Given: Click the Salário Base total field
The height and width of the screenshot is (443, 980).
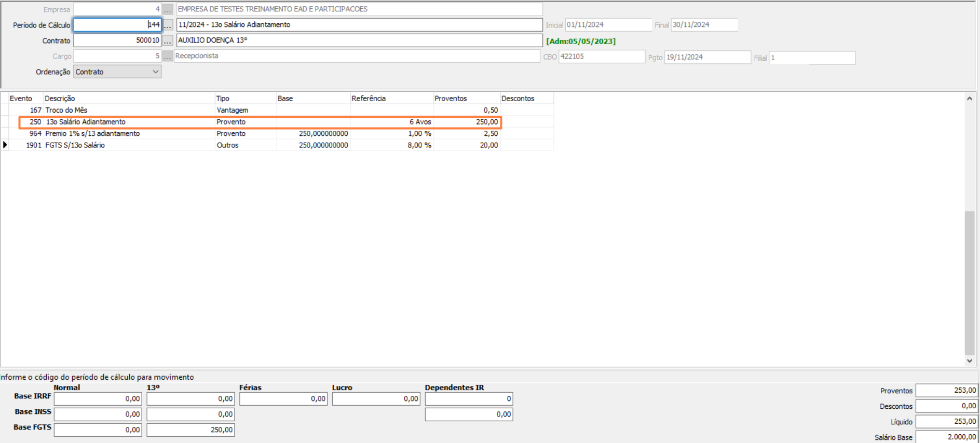Looking at the screenshot, I should (946, 437).
